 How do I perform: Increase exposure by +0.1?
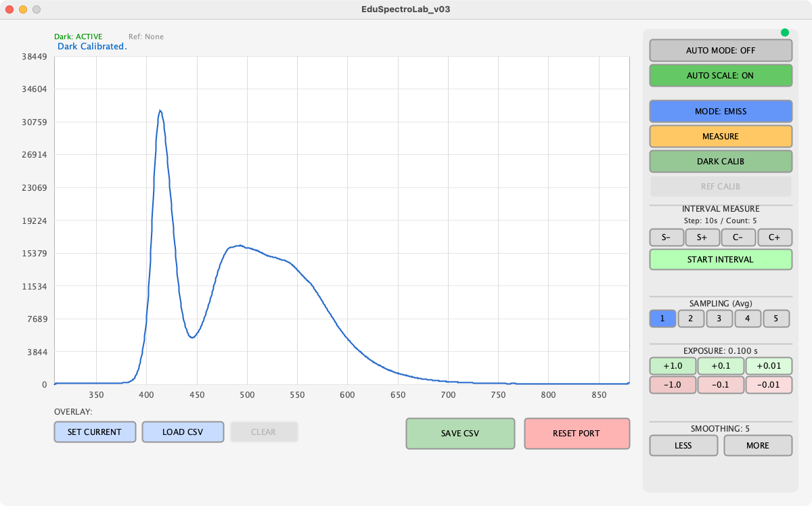[721, 366]
